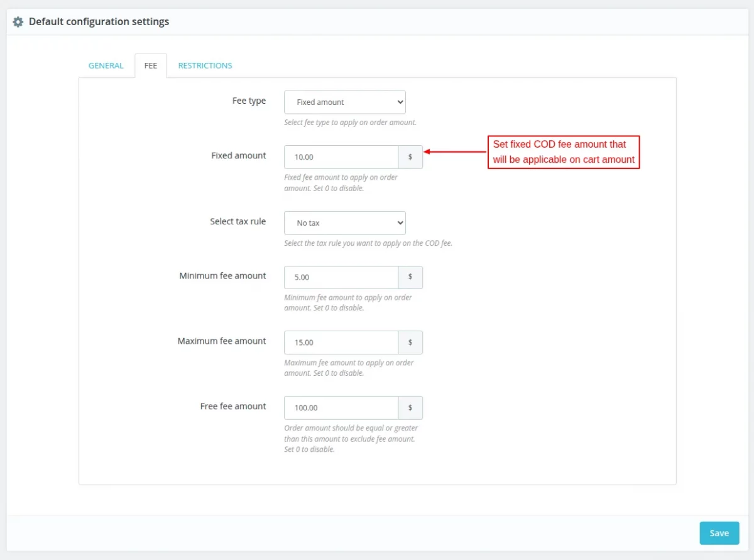Click the dollar sign beside Free fee amount
This screenshot has height=560, width=754.
click(410, 408)
